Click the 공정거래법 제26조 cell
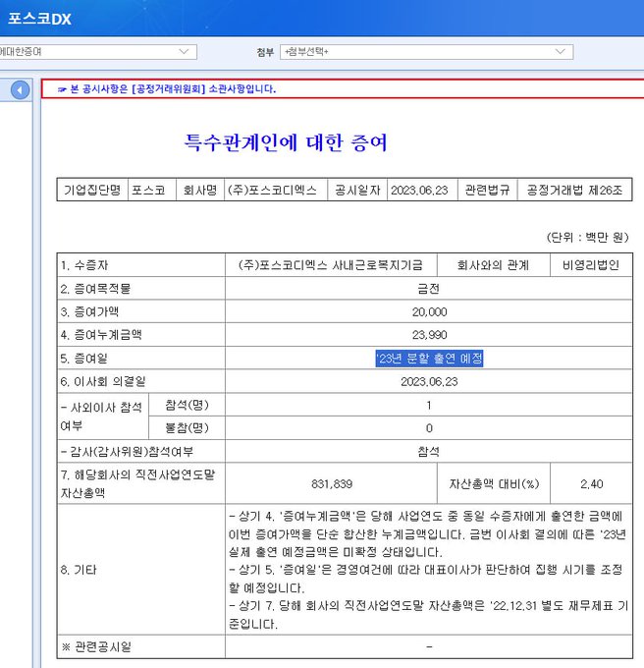This screenshot has height=668, width=644. pyautogui.click(x=574, y=190)
